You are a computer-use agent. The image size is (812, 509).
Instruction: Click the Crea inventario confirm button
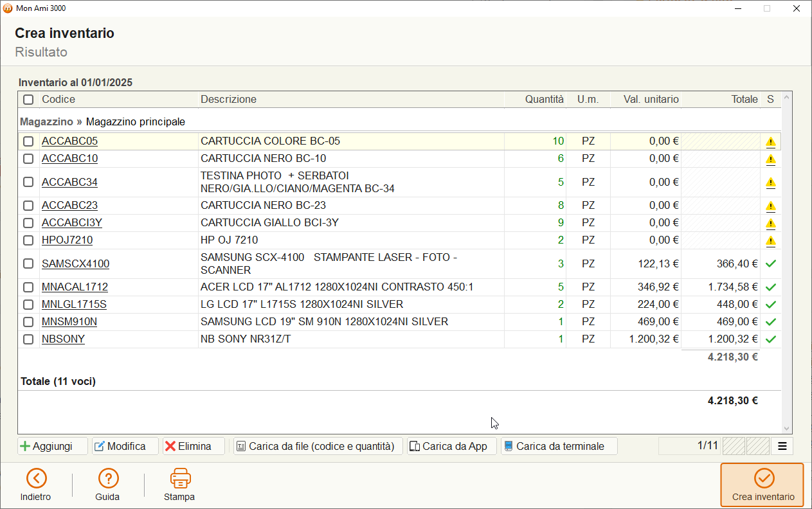(762, 486)
